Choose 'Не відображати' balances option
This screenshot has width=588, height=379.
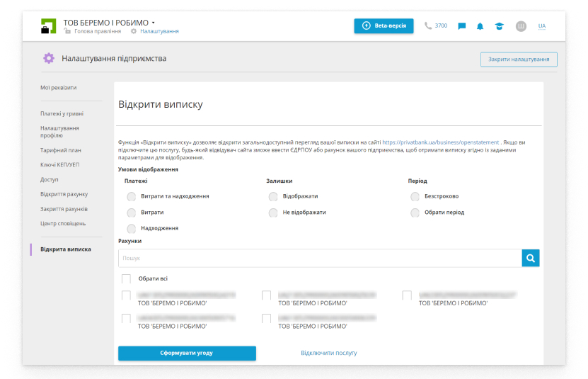point(273,213)
